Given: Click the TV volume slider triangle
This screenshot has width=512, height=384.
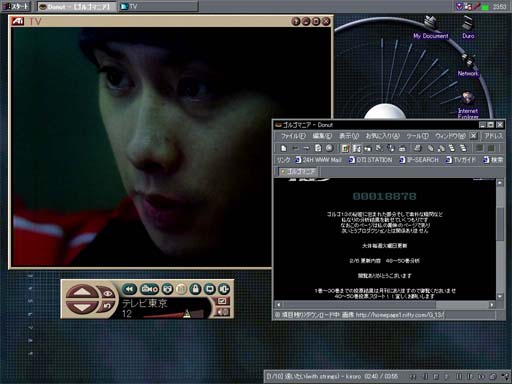Looking at the screenshot, I should tap(187, 313).
